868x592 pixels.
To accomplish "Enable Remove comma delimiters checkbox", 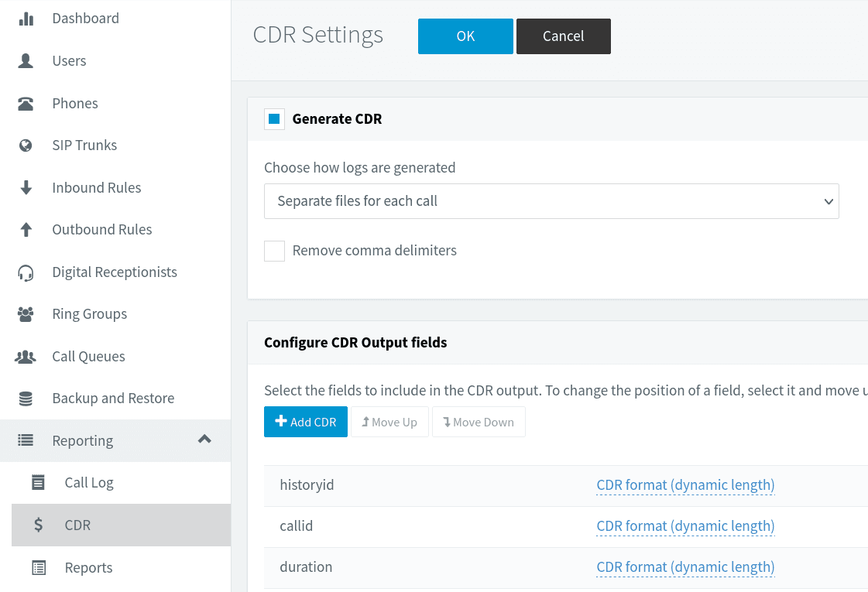I will (x=274, y=251).
